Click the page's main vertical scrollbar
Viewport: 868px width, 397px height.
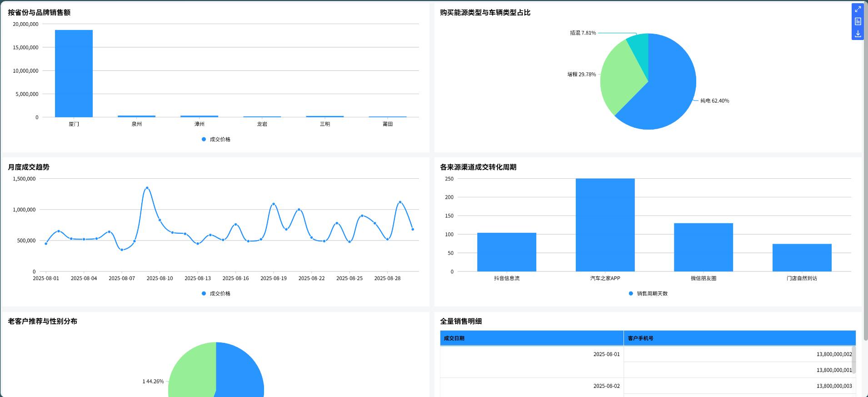[x=865, y=171]
